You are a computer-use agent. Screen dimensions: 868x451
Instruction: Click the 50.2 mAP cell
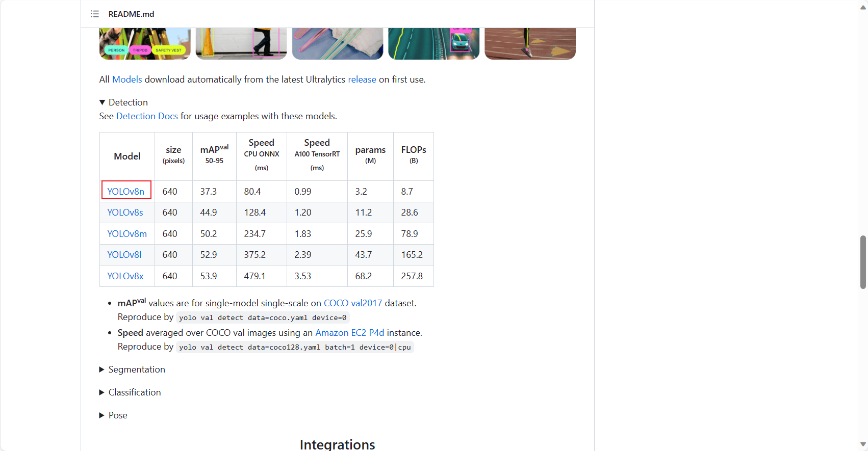coord(214,234)
